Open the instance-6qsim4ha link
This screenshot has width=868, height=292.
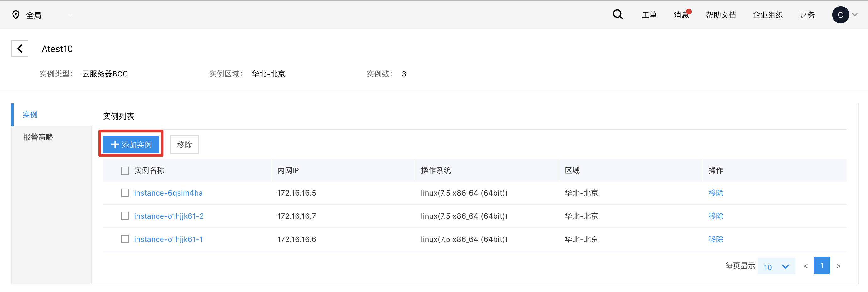pos(168,193)
